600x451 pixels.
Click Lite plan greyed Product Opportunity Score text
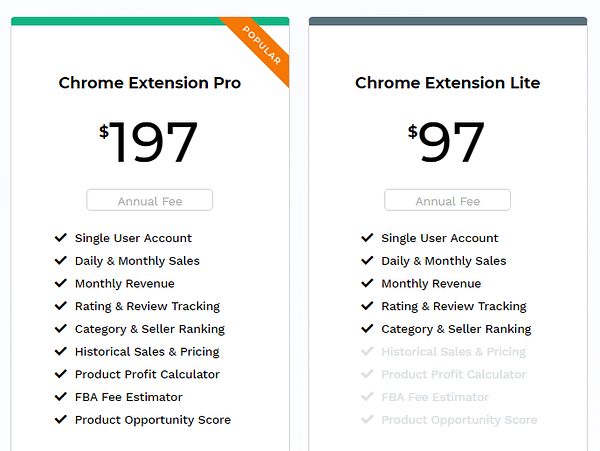460,420
